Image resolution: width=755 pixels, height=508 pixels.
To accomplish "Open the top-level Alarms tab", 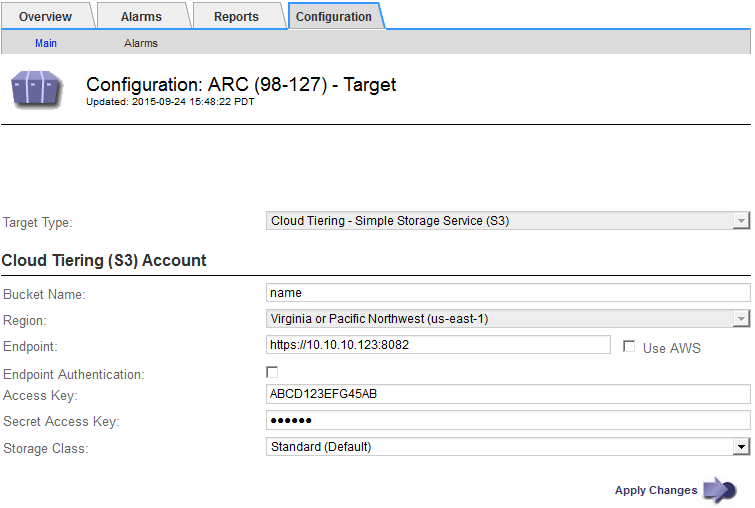I will tap(141, 17).
